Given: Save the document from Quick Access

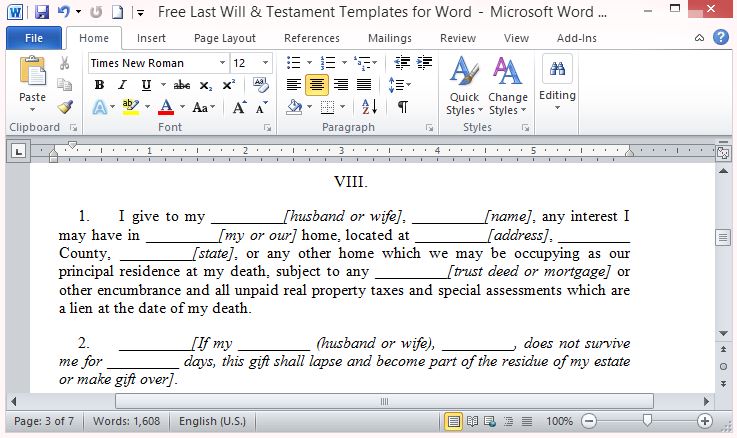Looking at the screenshot, I should tap(41, 12).
